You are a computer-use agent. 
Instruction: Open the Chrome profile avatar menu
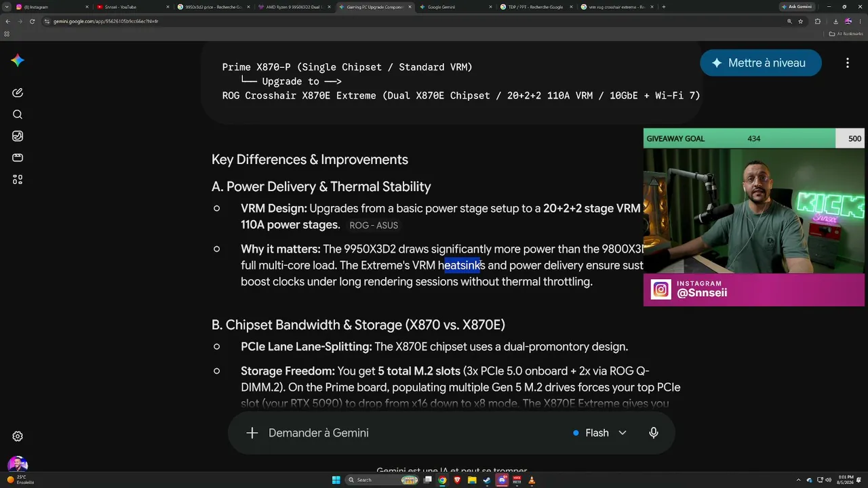point(848,21)
